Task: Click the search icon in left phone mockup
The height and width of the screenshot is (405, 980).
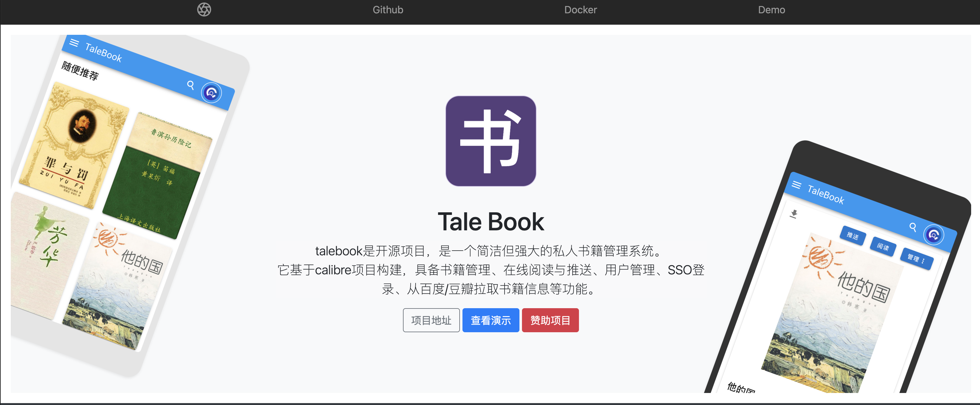Action: pyautogui.click(x=191, y=85)
